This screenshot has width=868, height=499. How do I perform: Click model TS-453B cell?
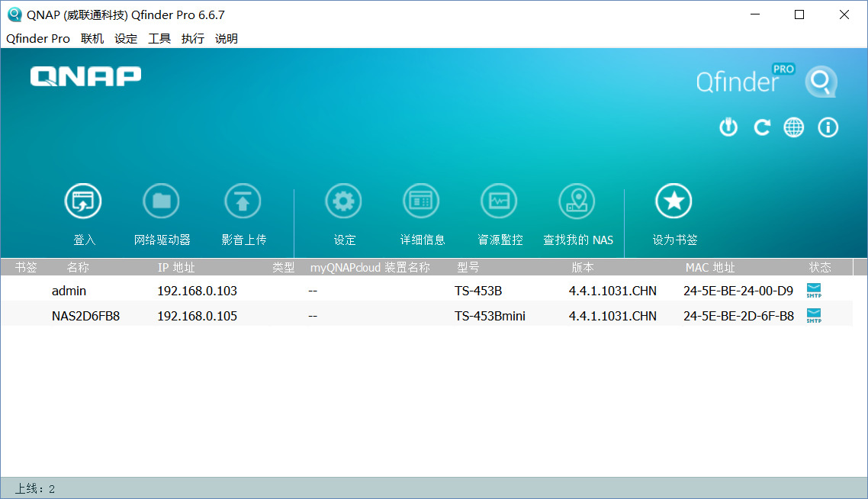click(478, 291)
